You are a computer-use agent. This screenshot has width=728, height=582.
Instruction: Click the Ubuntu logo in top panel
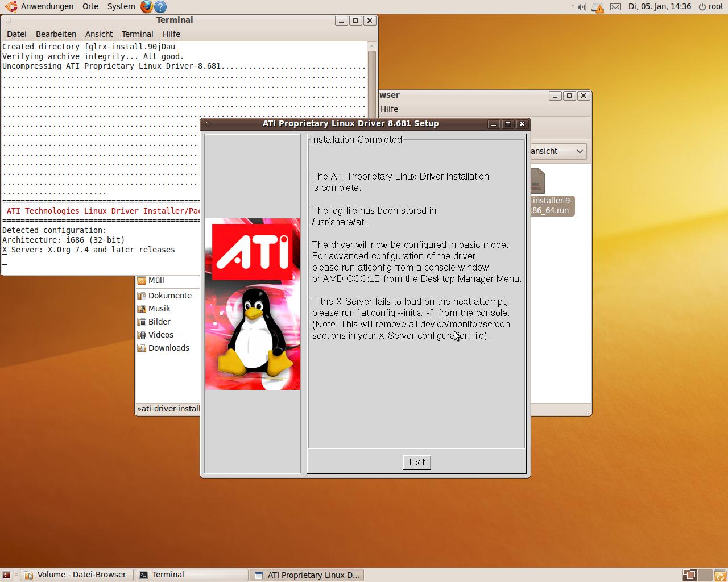coord(11,7)
